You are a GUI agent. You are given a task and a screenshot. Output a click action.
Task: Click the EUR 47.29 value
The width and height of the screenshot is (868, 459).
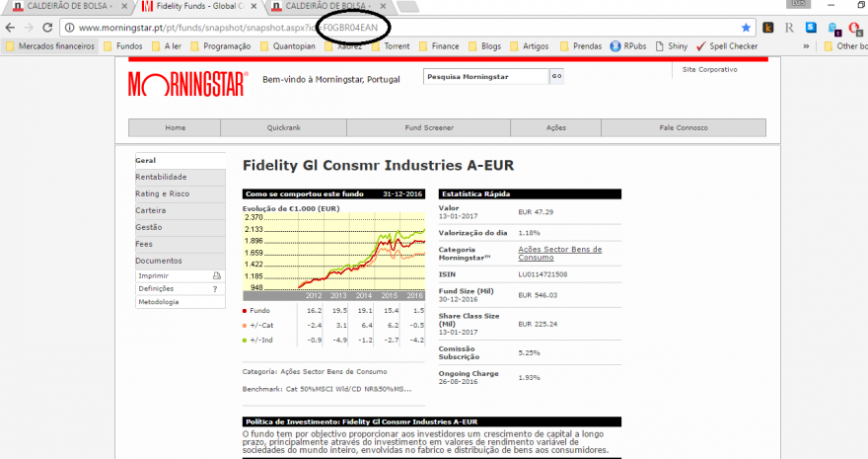(x=536, y=212)
